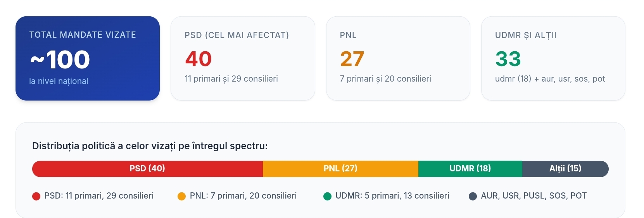Open the PNL statistics card
644x218 pixels.
398,58
